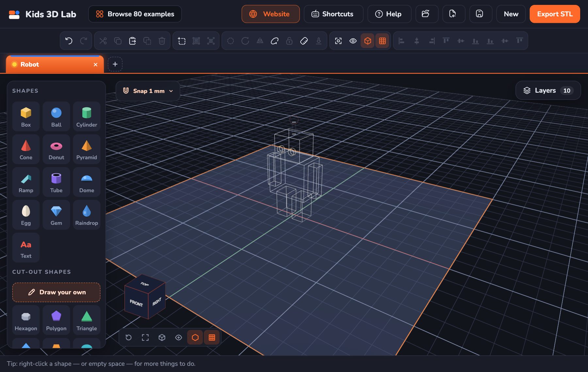Click the align left edges icon

[x=402, y=41]
